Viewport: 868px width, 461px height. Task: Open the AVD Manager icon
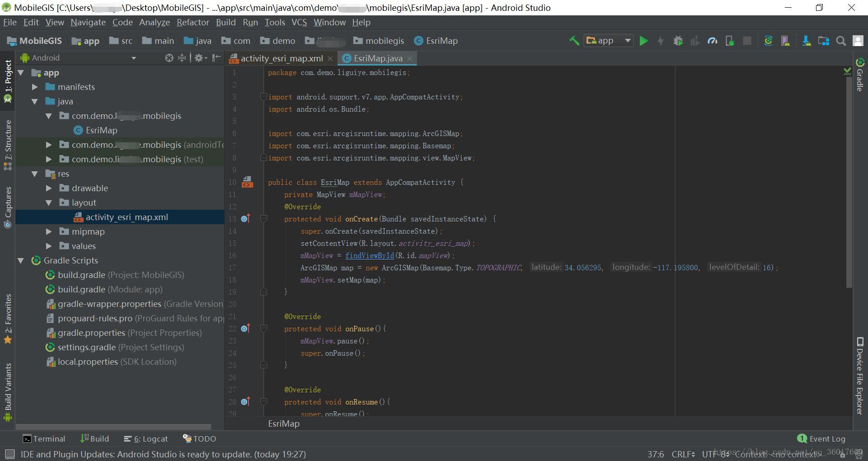[x=785, y=41]
